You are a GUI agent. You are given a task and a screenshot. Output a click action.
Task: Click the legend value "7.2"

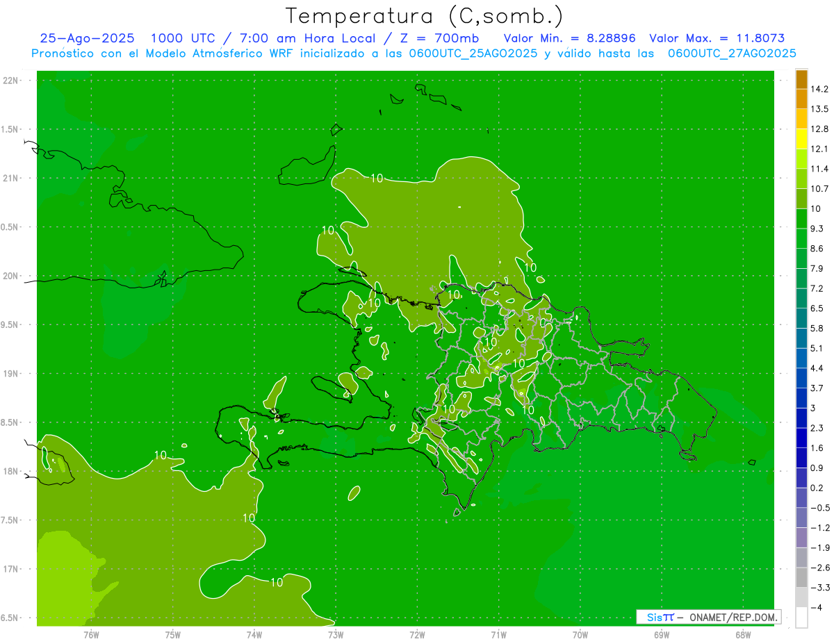(x=817, y=288)
